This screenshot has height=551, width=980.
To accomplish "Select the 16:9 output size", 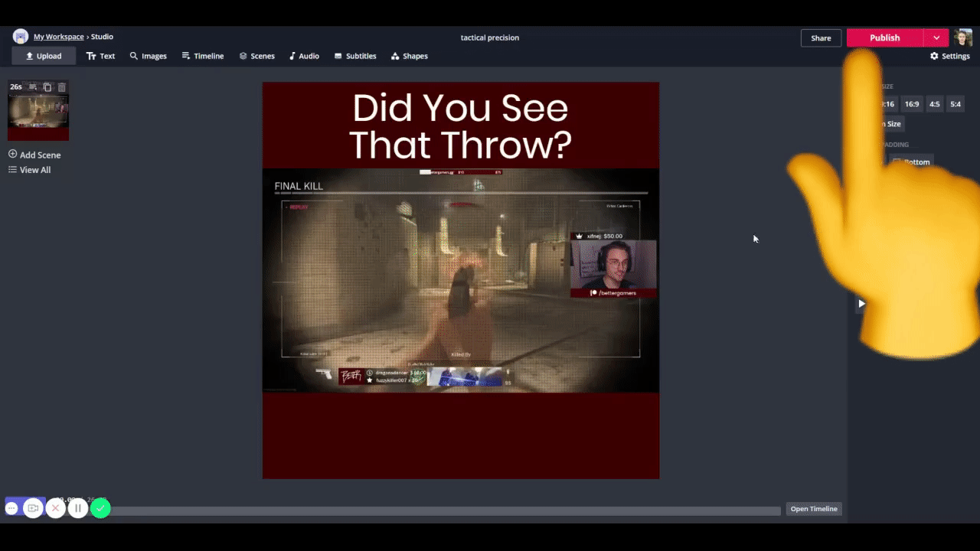I will (912, 104).
